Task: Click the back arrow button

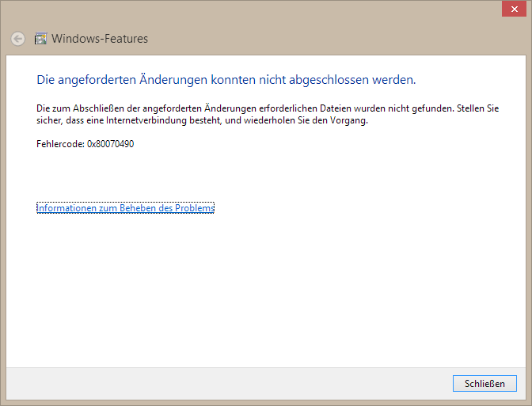Action: pyautogui.click(x=17, y=38)
